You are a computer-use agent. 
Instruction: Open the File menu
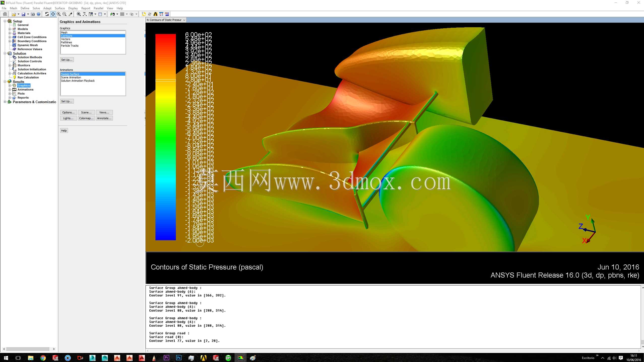pos(4,8)
